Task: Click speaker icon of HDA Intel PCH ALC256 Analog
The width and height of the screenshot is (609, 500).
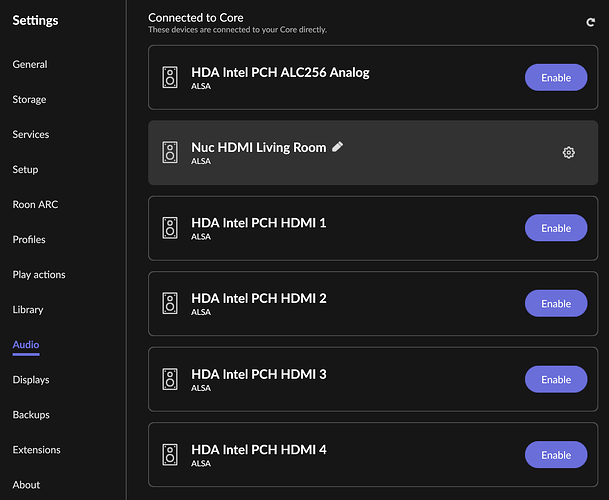Action: tap(170, 77)
